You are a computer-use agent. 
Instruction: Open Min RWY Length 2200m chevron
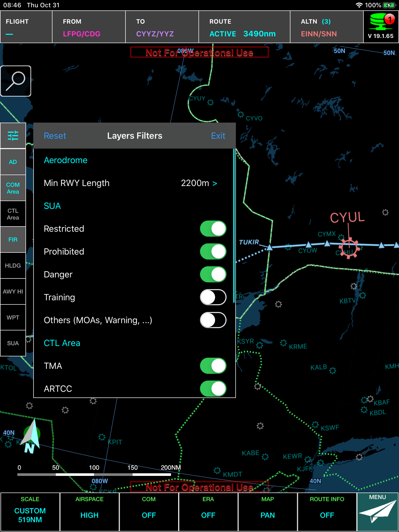215,183
